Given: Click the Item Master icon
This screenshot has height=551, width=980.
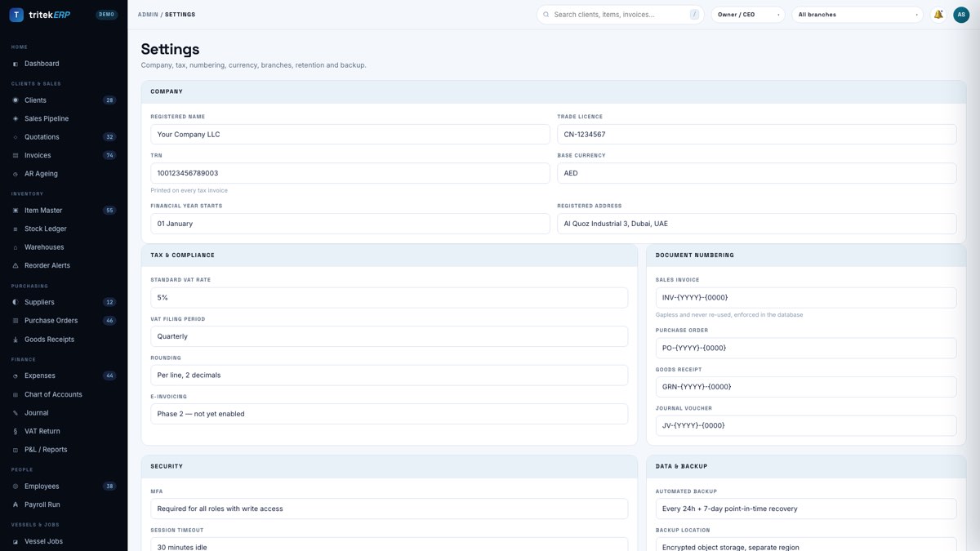Looking at the screenshot, I should tap(16, 211).
